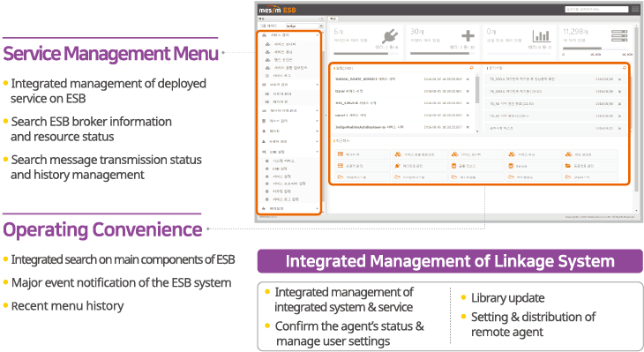Viewport: 644px width, 352px height.
Task: Select the IndigoModulesAutoDeployer-ds alert row
Action: (402, 127)
